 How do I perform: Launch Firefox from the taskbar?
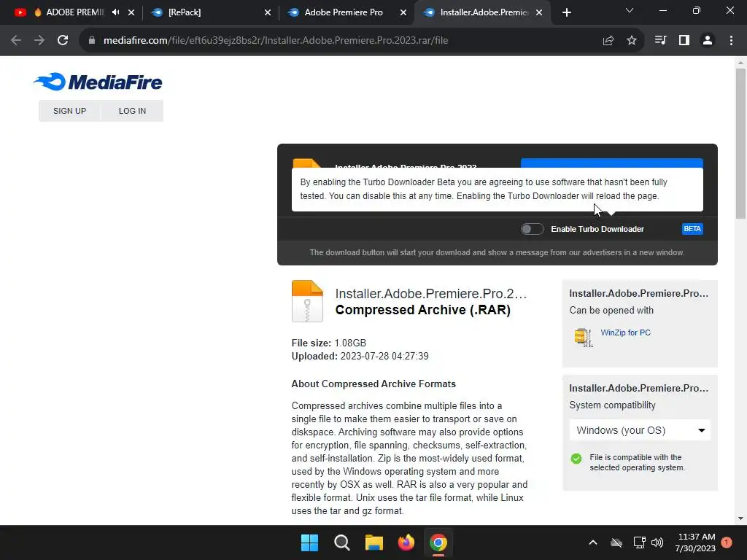tap(406, 542)
